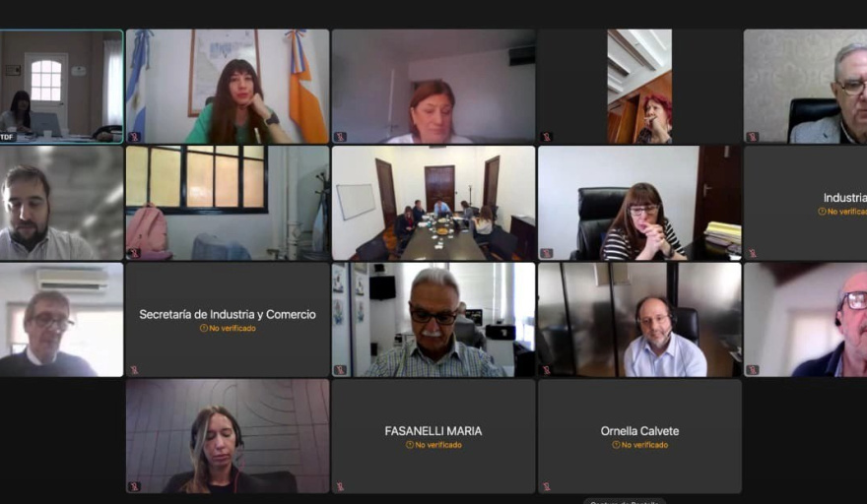Select the partially visible Industria tile

point(806,204)
